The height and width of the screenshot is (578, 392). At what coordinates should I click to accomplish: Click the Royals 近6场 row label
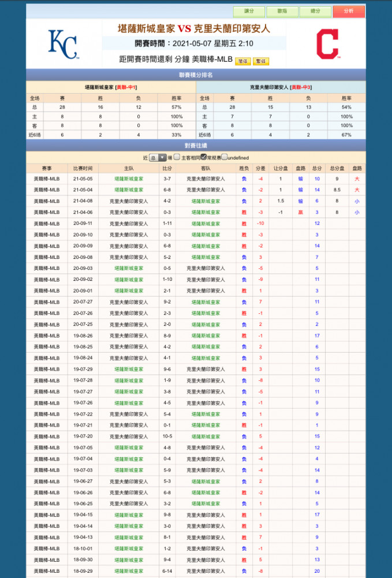(35, 135)
